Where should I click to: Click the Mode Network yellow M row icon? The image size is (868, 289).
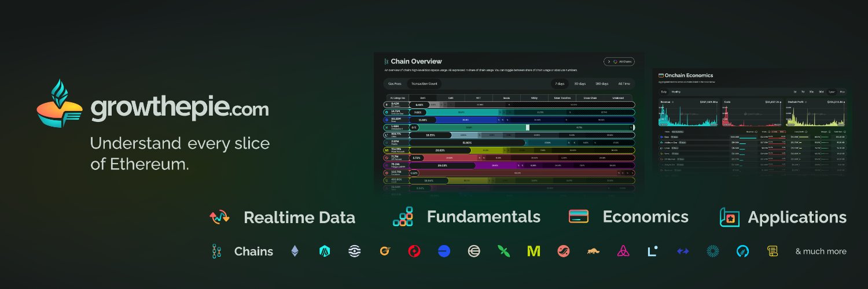[x=387, y=150]
